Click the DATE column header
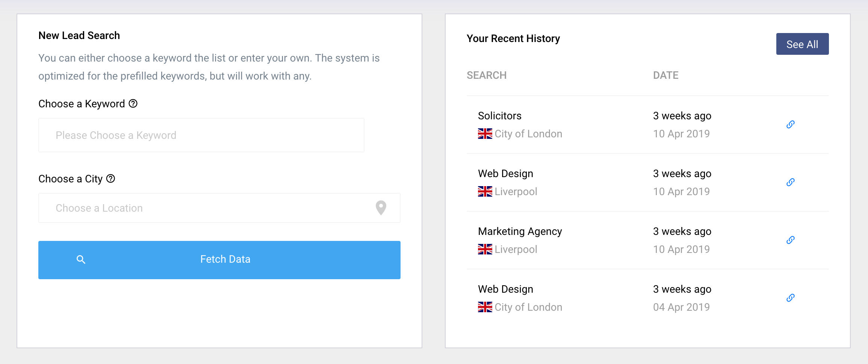Screen dimensions: 868x364 pyautogui.click(x=665, y=75)
